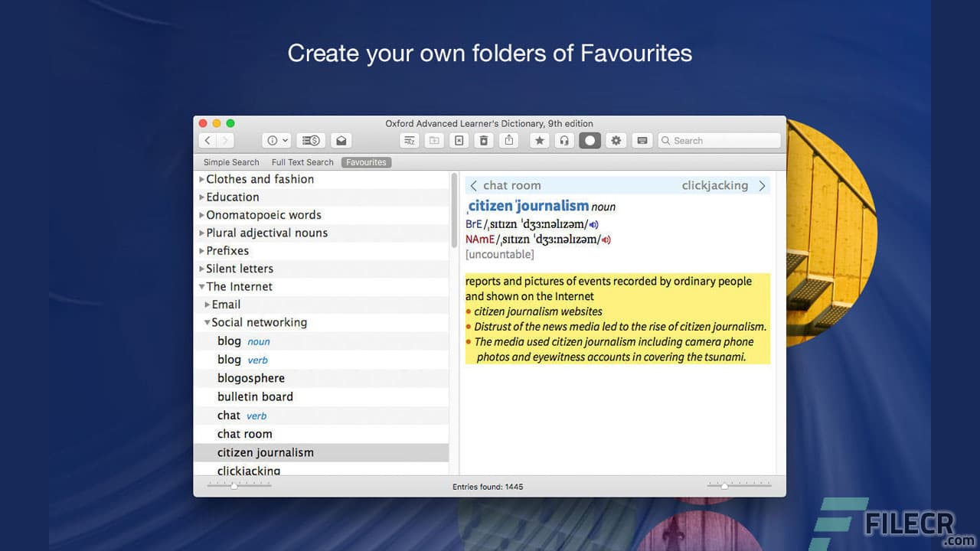980x551 pixels.
Task: Select the 'citizen journalism' list entry
Action: pos(322,452)
